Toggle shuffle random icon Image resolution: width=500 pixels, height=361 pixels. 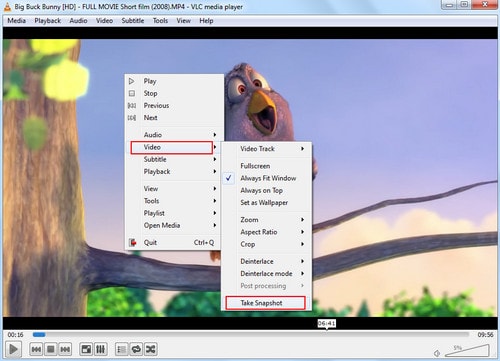point(150,349)
